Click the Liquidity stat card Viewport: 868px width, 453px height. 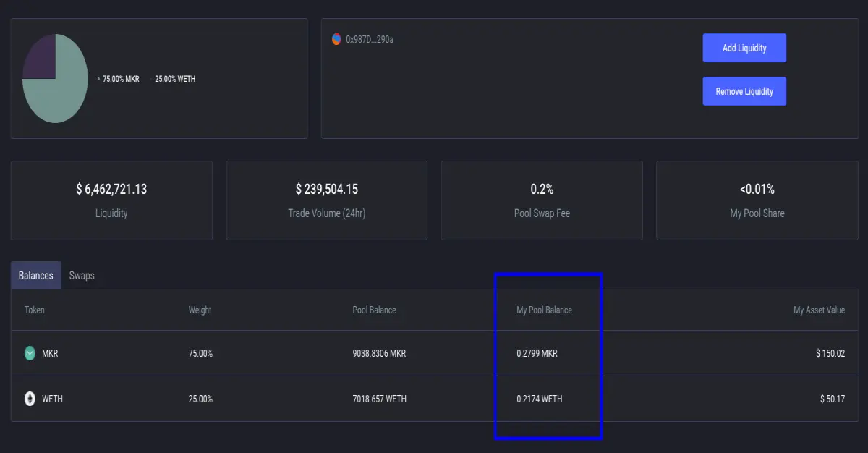coord(111,200)
